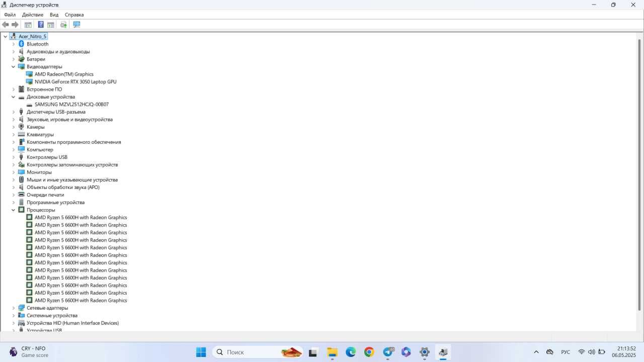
Task: Open the Файл menu
Action: [x=10, y=15]
